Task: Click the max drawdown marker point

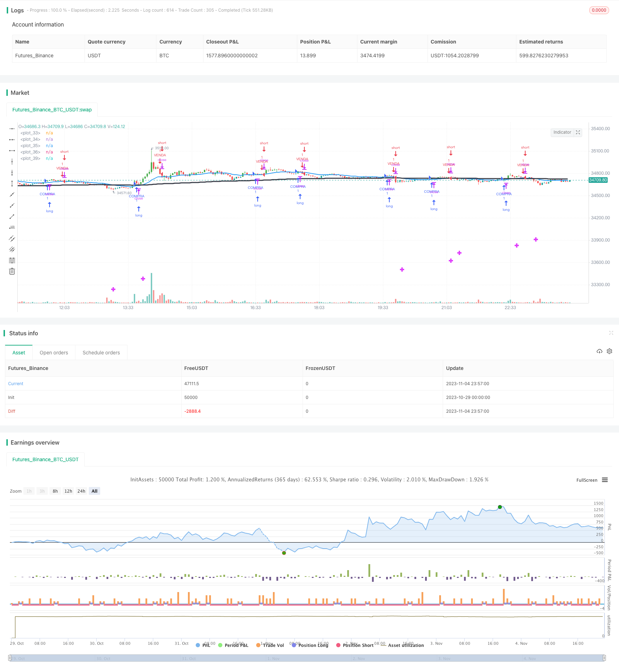Action: coord(284,553)
